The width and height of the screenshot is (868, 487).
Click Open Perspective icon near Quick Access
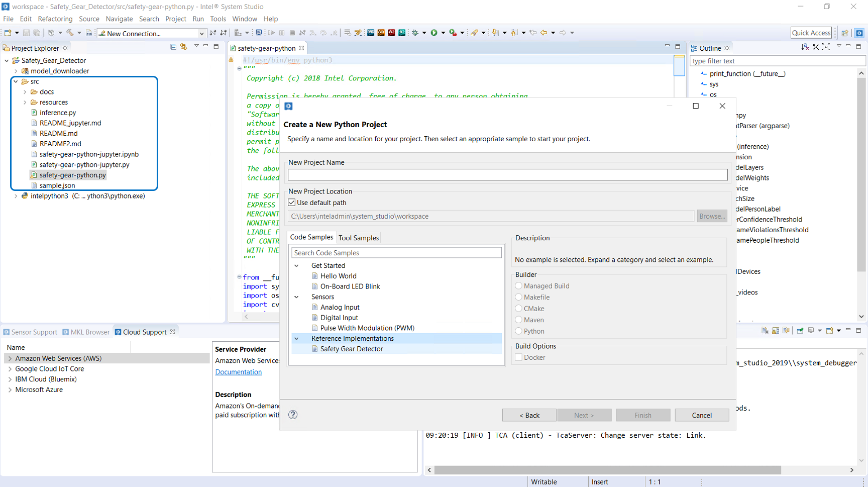pos(845,33)
